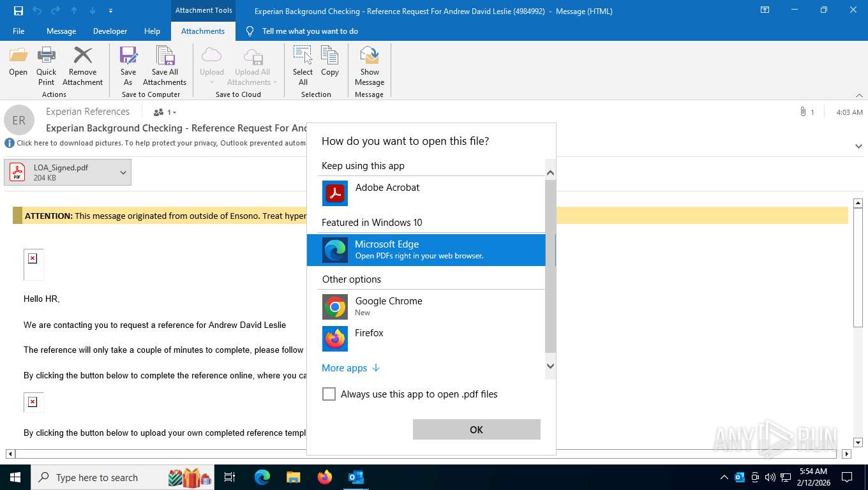Click the horizontal scrollbar left arrow
868x490 pixels.
[10, 454]
